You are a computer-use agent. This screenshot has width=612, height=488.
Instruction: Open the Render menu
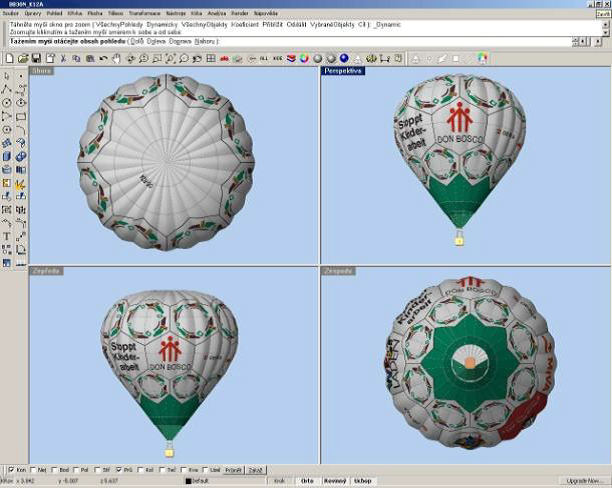point(240,13)
